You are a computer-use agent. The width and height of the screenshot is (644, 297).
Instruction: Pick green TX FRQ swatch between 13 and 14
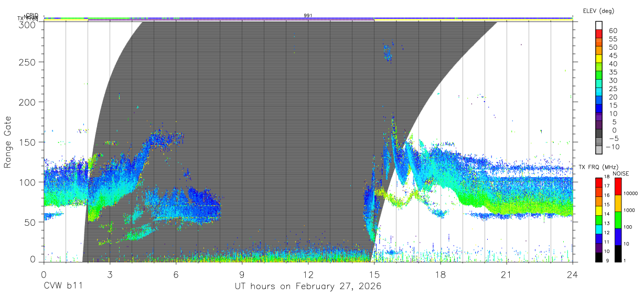coord(599,219)
